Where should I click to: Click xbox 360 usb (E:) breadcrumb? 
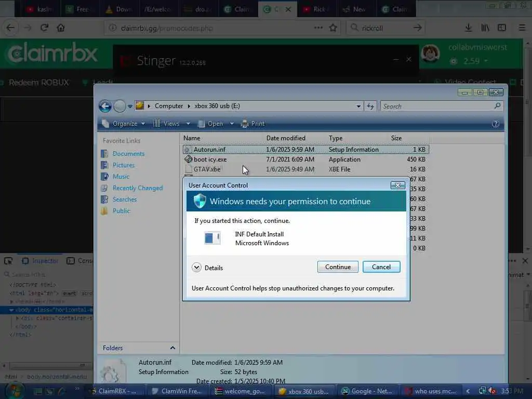tap(217, 106)
